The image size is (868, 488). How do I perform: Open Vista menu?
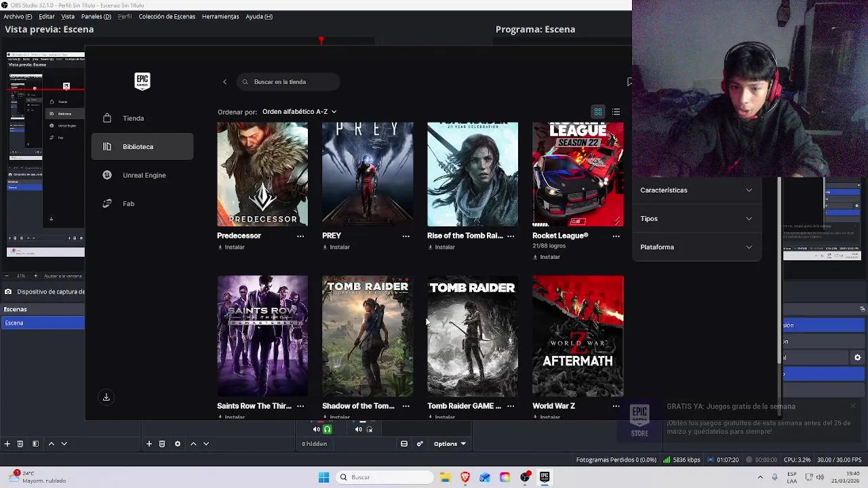tap(68, 16)
